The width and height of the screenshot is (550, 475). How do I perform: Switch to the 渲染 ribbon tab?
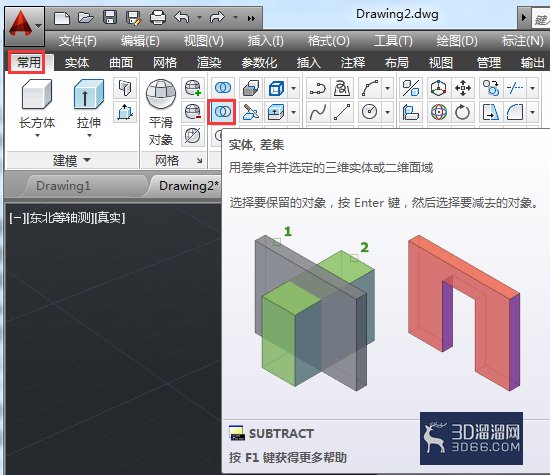point(209,63)
